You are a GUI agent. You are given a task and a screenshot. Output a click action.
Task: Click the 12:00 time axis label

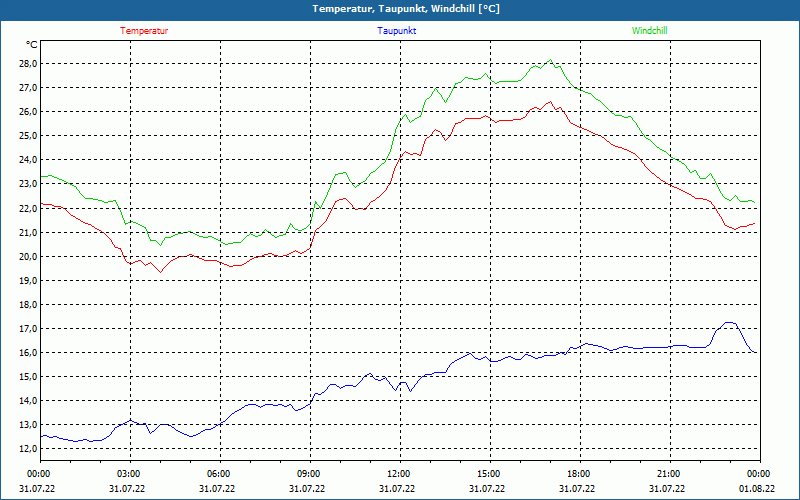pyautogui.click(x=400, y=473)
